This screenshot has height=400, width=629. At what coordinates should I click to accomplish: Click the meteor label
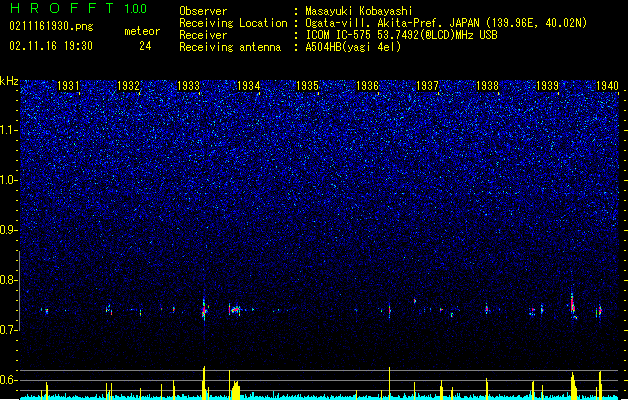[142, 31]
